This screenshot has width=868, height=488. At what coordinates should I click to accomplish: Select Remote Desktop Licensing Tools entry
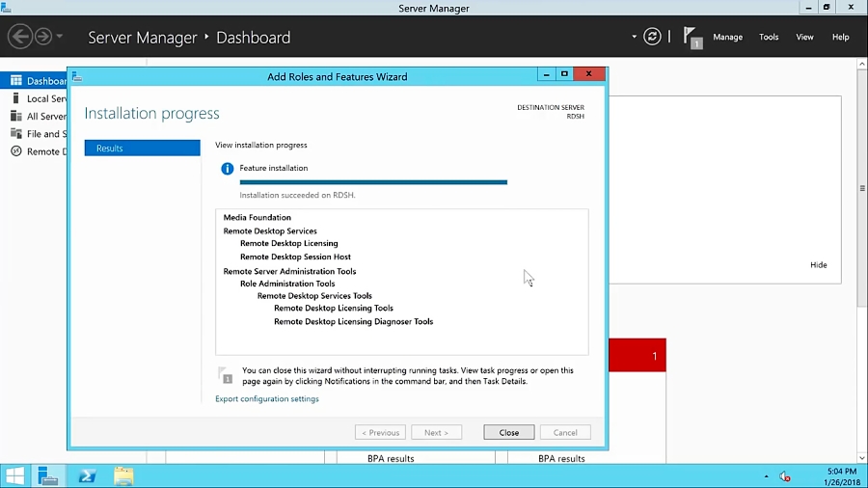click(x=334, y=309)
